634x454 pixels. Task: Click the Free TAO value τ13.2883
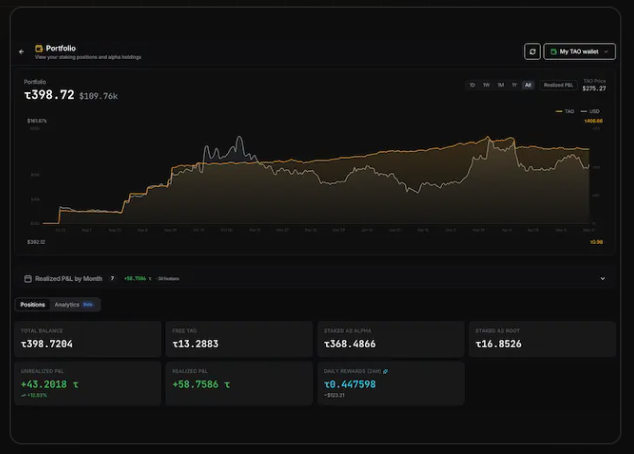[x=195, y=344]
